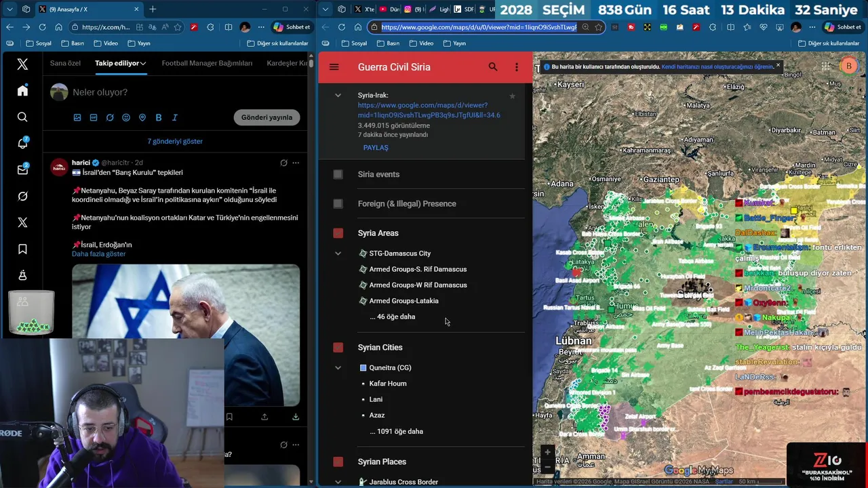This screenshot has height=488, width=868.
Task: Star the Guerra Civil Siria map
Action: (x=512, y=96)
